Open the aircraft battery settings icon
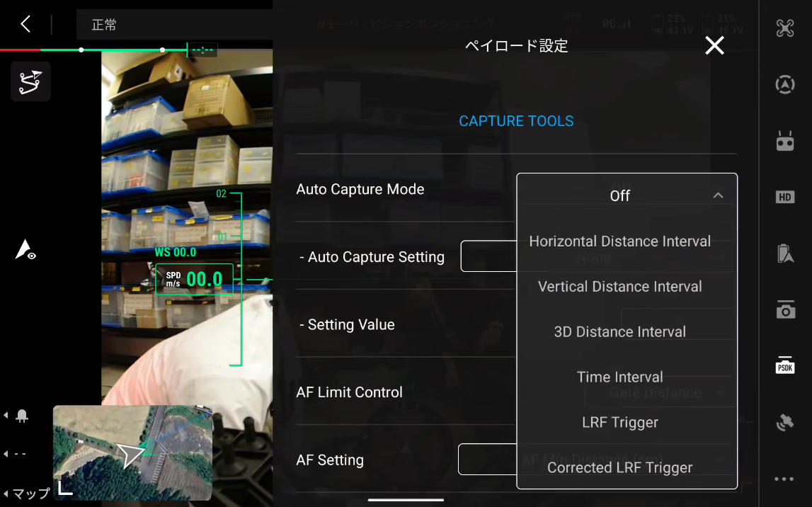812x507 pixels. click(x=784, y=253)
